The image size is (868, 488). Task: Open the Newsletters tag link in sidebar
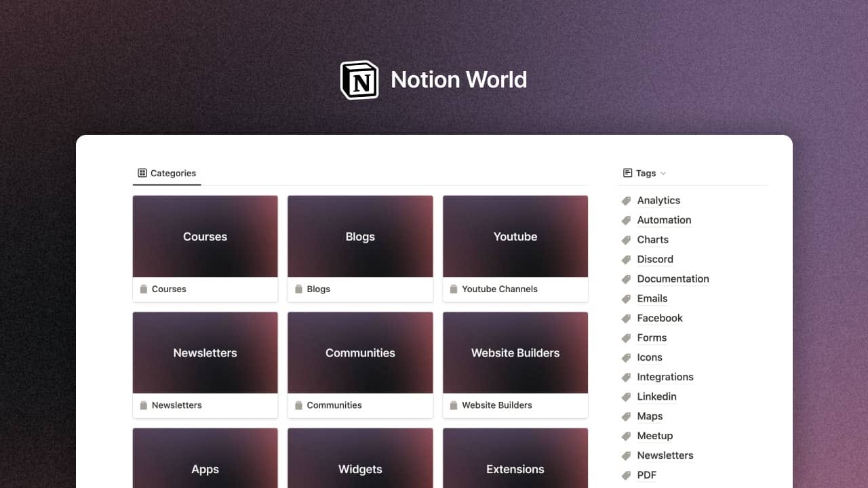pyautogui.click(x=665, y=456)
